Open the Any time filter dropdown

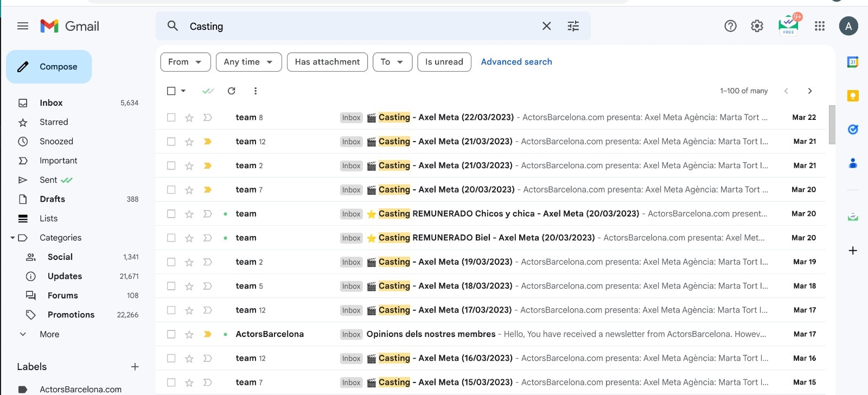pyautogui.click(x=249, y=62)
